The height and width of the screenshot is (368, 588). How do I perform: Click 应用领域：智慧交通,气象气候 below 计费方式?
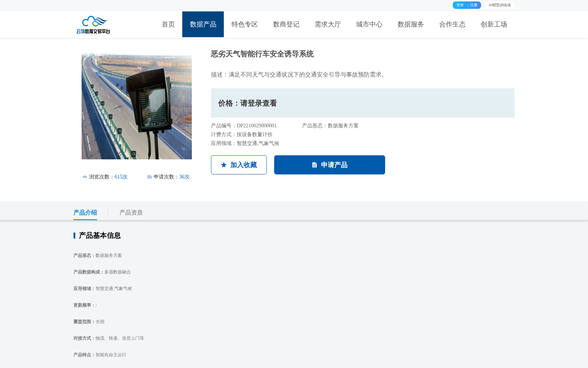click(245, 144)
